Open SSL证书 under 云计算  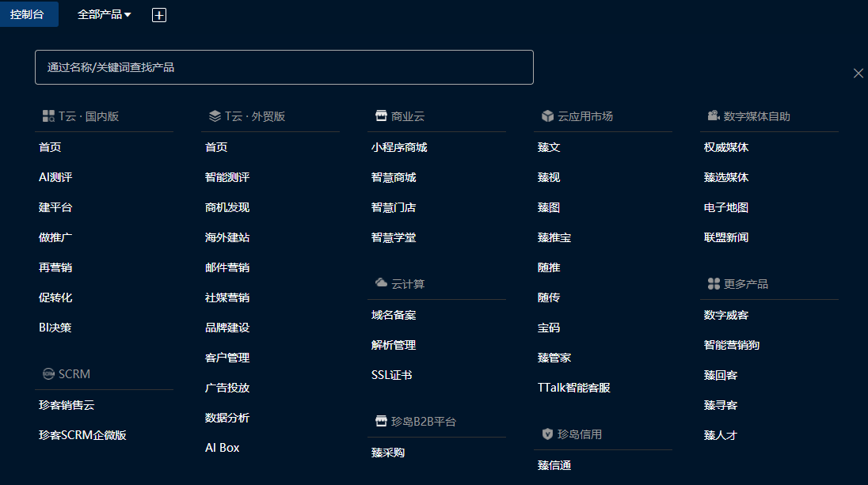(391, 375)
